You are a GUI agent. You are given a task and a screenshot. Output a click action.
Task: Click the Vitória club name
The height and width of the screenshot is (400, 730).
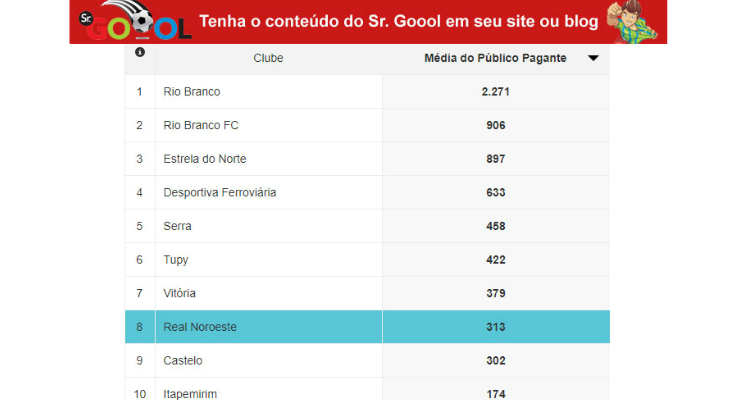[x=180, y=293]
